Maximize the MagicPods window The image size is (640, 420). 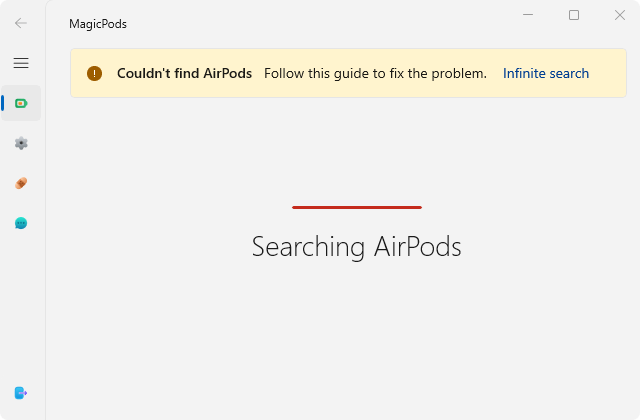[574, 15]
